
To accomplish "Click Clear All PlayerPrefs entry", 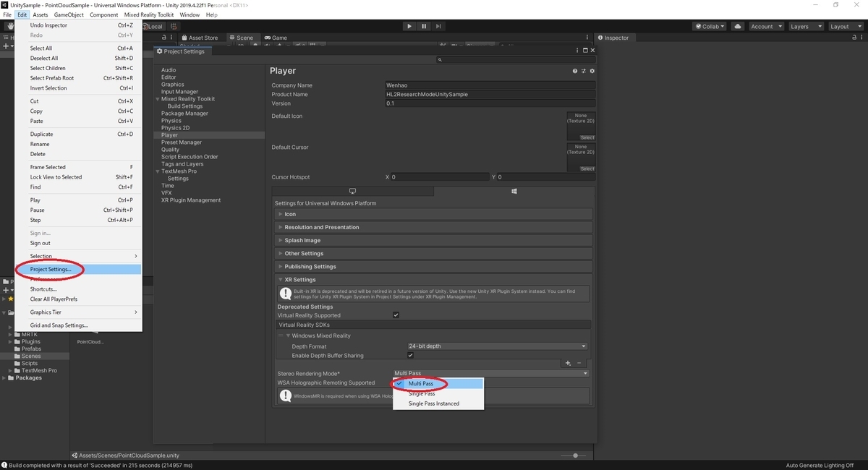I will click(x=78, y=299).
